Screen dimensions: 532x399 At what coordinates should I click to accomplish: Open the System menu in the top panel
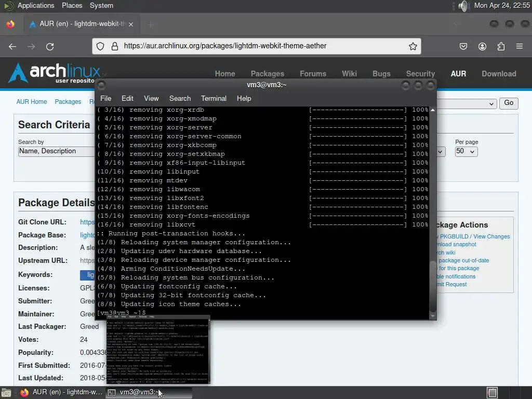pyautogui.click(x=101, y=5)
